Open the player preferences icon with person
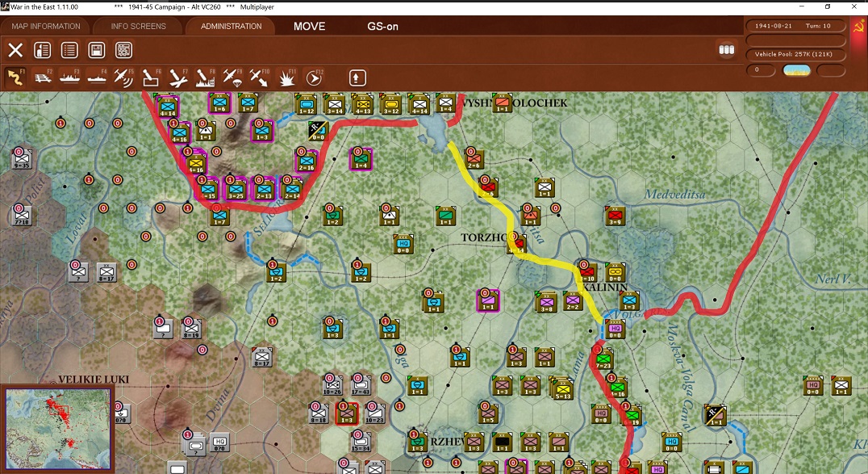 click(x=43, y=50)
